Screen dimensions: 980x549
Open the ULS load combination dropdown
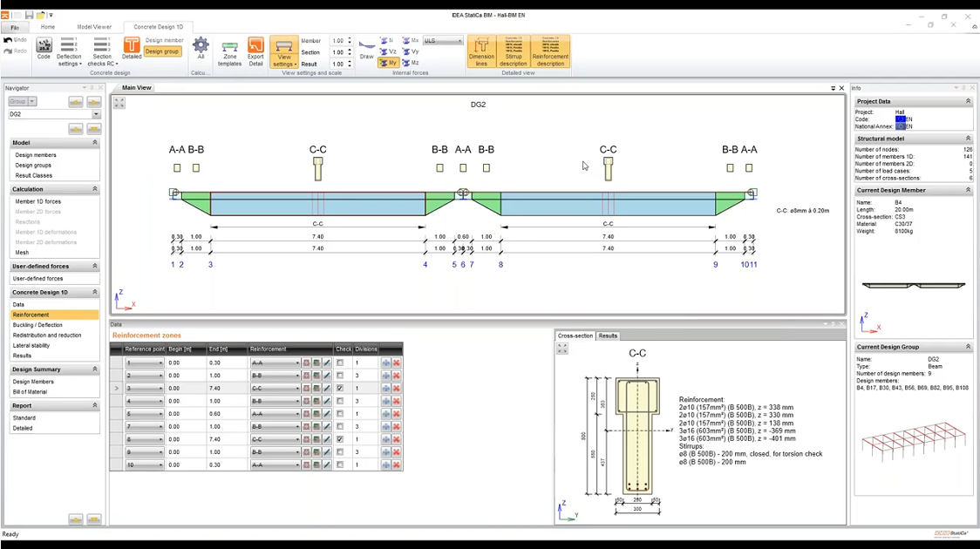click(x=459, y=41)
